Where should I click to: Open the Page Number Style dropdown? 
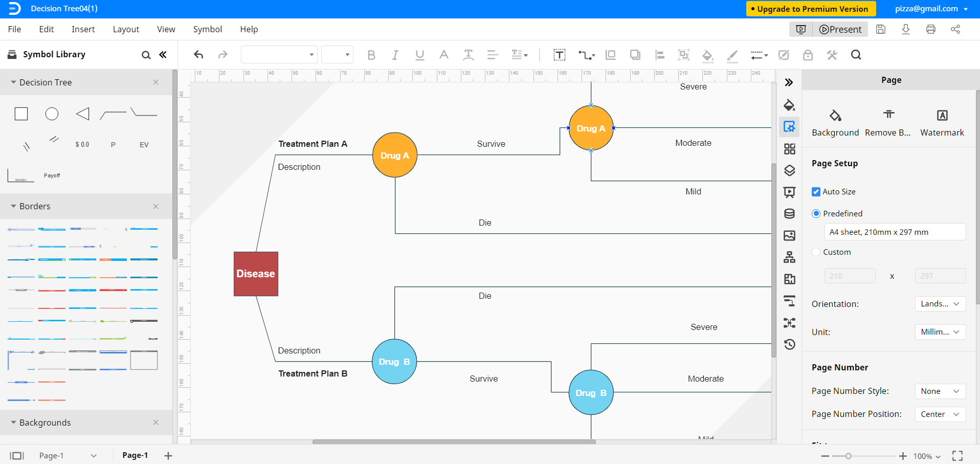click(940, 391)
